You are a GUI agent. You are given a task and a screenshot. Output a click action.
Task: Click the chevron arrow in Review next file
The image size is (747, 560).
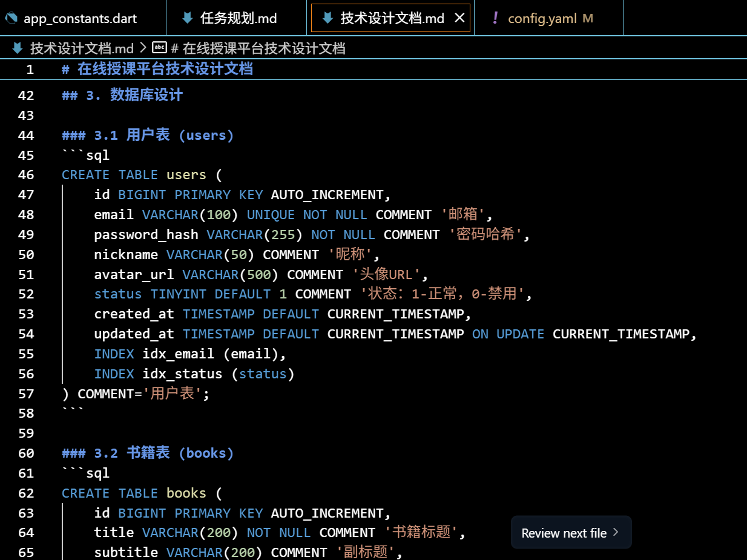tap(616, 532)
